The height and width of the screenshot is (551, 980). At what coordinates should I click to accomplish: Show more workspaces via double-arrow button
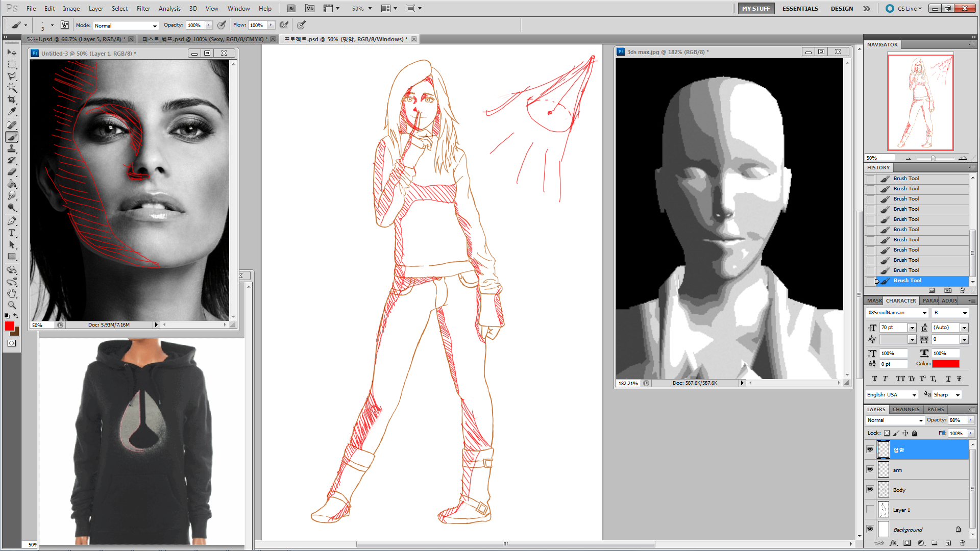coord(867,9)
